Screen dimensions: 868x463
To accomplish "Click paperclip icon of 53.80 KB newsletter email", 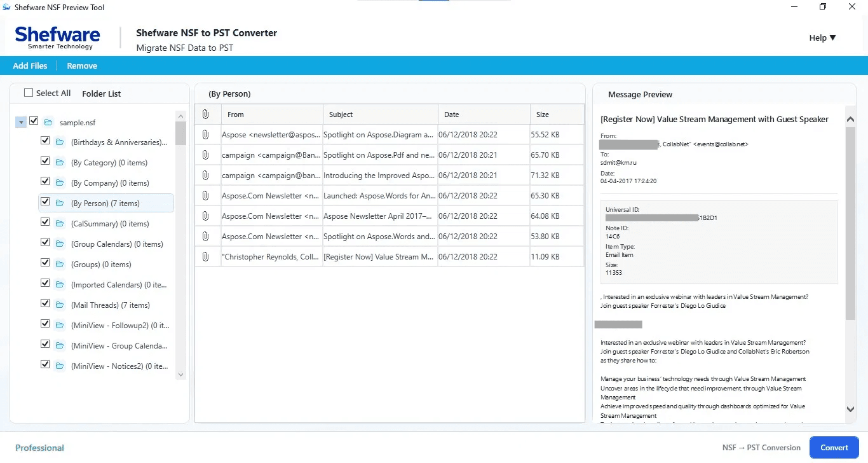I will (205, 237).
